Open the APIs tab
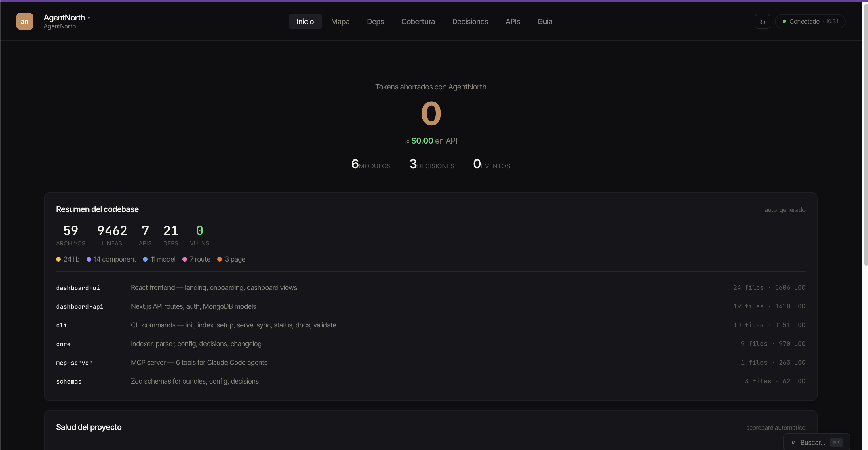The height and width of the screenshot is (450, 868). (x=513, y=22)
